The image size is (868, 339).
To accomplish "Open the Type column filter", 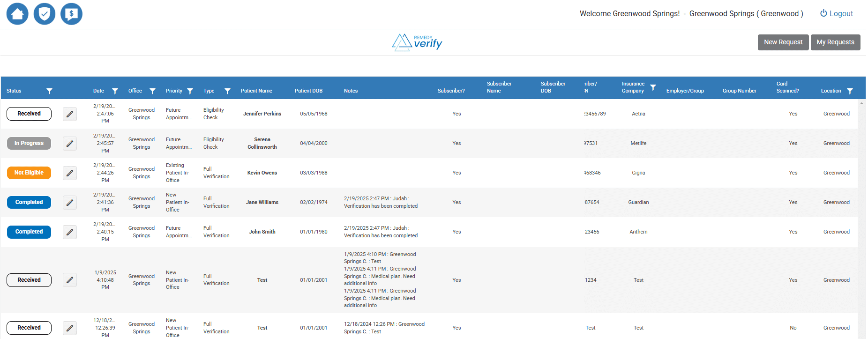I will tap(227, 91).
